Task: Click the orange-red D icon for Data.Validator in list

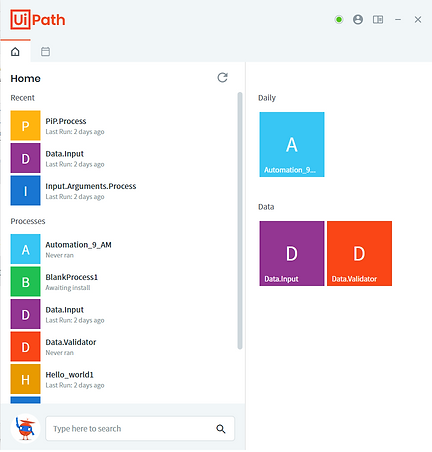Action: [25, 347]
